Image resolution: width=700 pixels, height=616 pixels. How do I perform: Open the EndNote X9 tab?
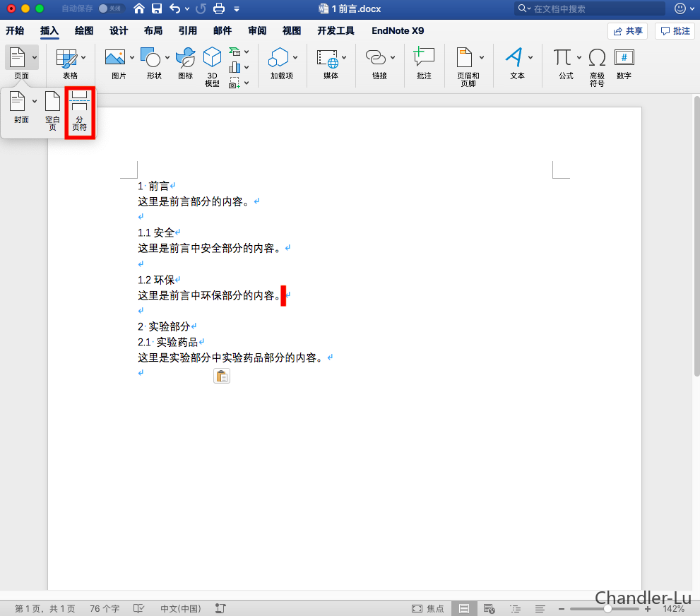tap(398, 31)
